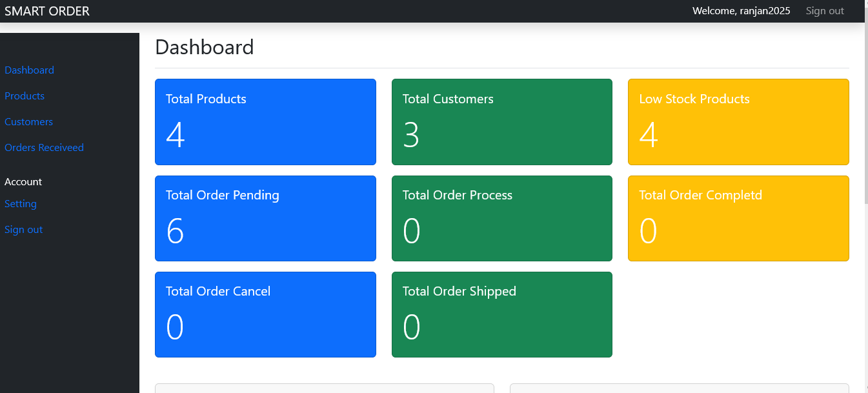868x393 pixels.
Task: Sign out from the top navigation bar
Action: point(825,10)
